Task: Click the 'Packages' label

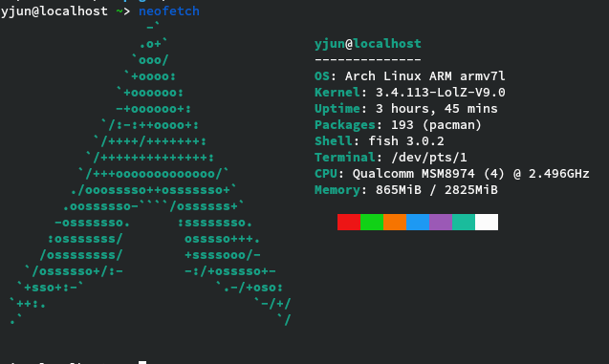Action: (x=345, y=125)
